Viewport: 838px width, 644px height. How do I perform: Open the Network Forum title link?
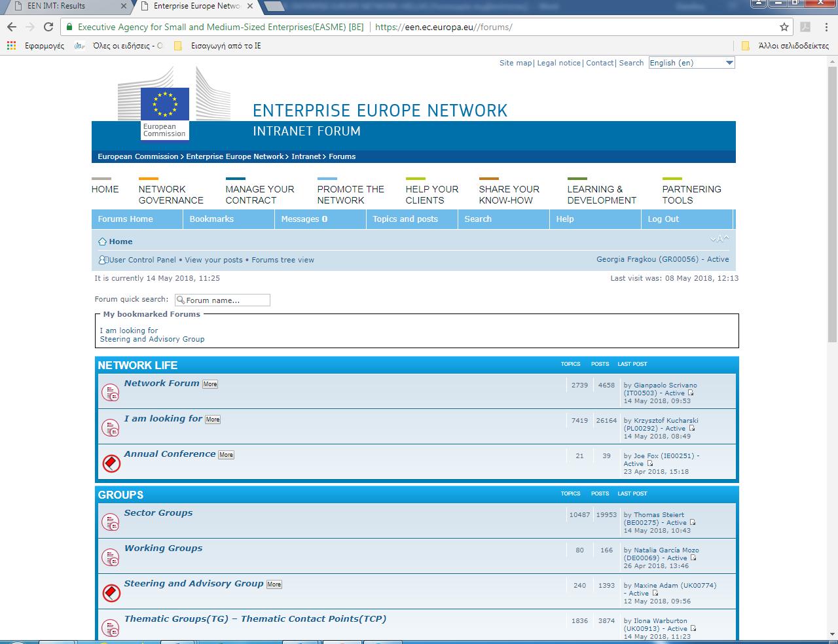click(x=162, y=384)
